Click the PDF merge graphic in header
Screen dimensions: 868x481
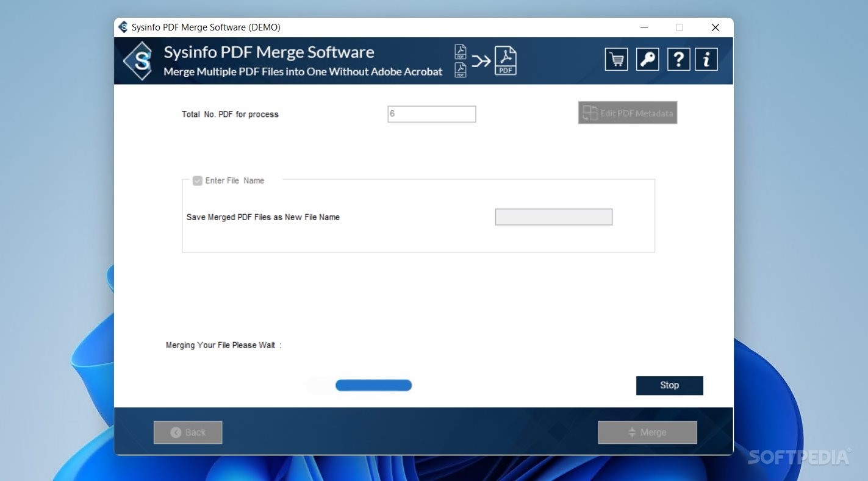pyautogui.click(x=486, y=60)
